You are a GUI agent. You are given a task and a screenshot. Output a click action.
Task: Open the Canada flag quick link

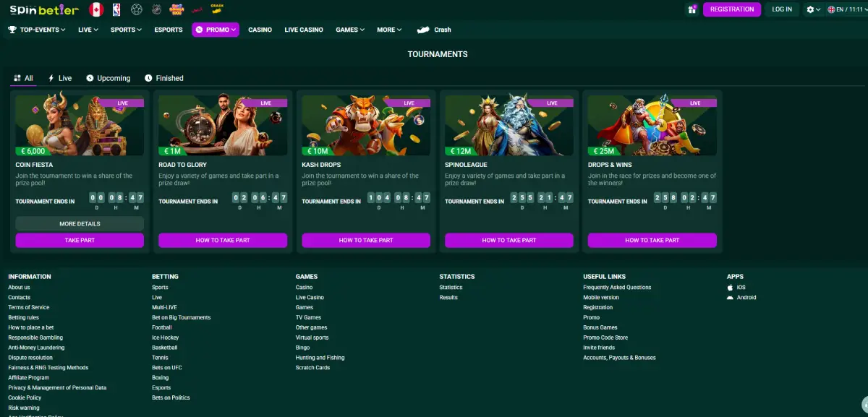95,9
